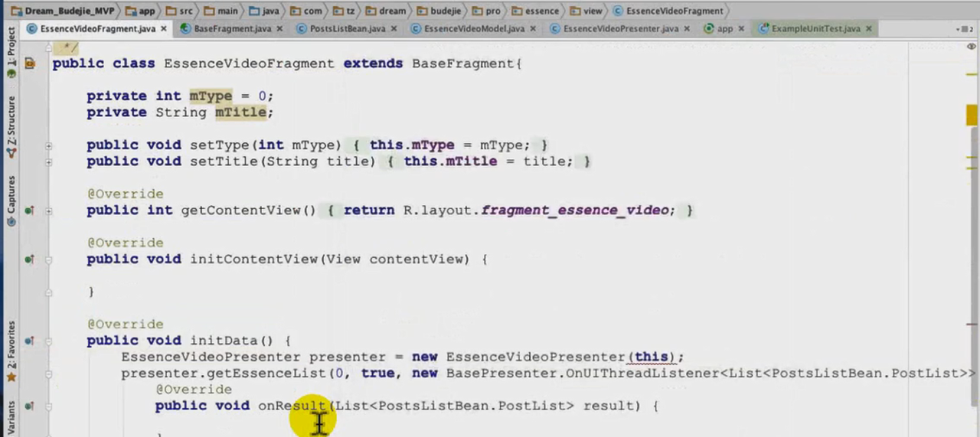Screen dimensions: 980x437
Task: Close the EssenceVideoPresenter.java tab
Action: coord(687,29)
